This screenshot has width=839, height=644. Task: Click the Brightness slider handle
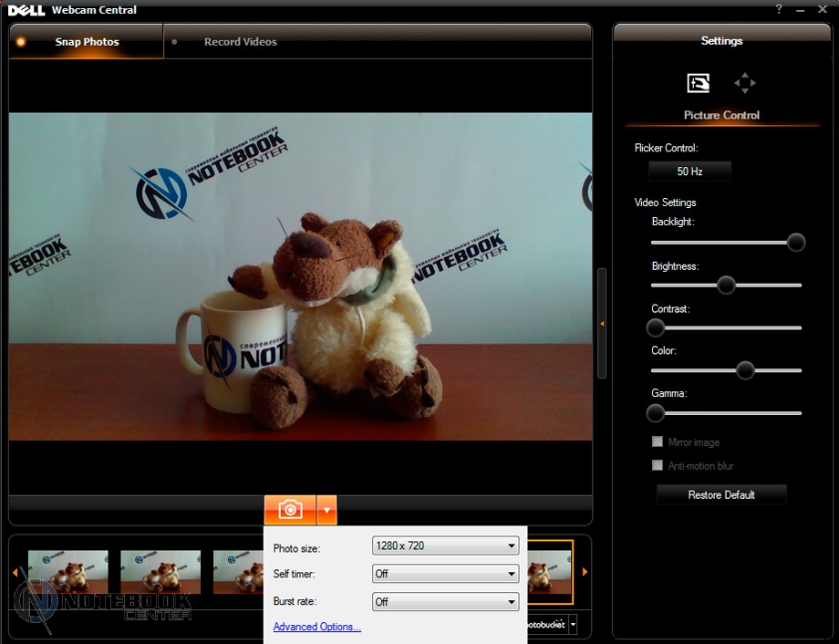[726, 286]
